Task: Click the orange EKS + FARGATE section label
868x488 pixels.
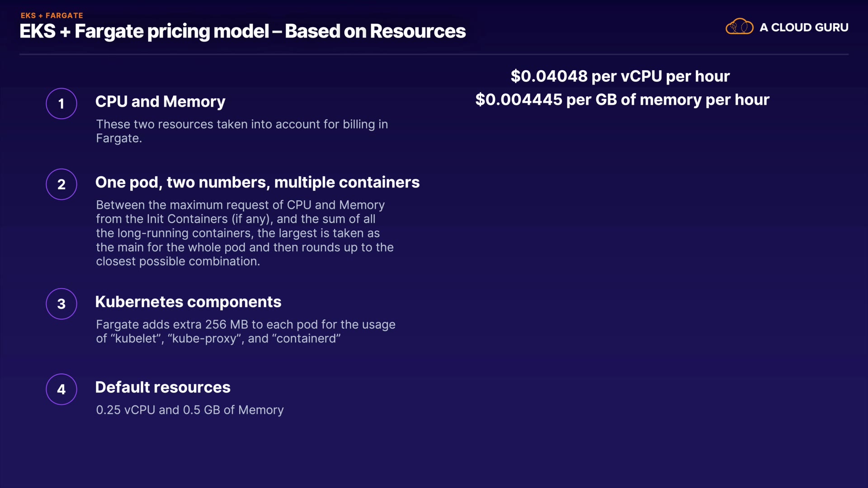Action: point(52,15)
